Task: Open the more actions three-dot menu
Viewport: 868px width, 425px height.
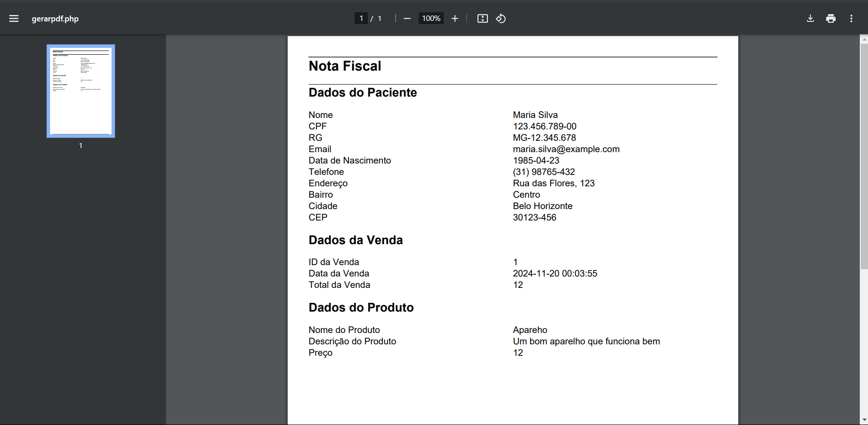Action: click(x=851, y=19)
